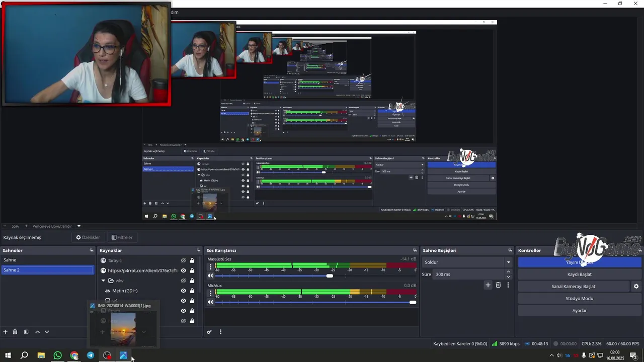Screen dimensions: 644x362
Task: Unlock the p4rrot.com URL source
Action: 192,270
